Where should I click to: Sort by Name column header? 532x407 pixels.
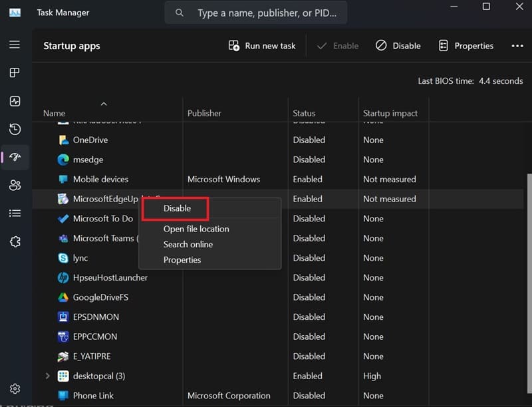[x=55, y=113]
